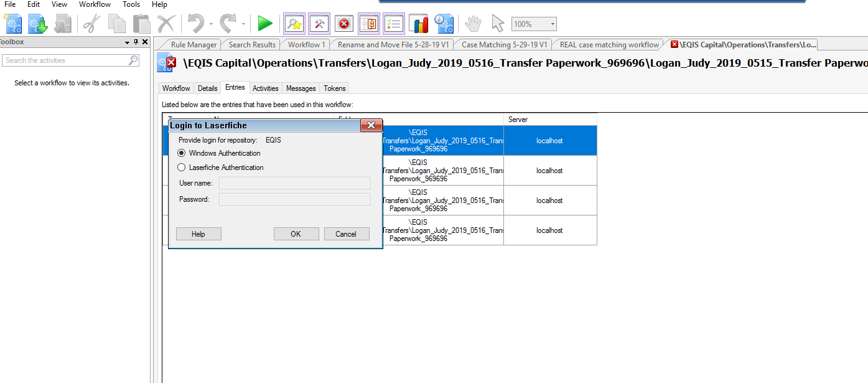Click the Server column header
The width and height of the screenshot is (868, 383).
pyautogui.click(x=550, y=120)
